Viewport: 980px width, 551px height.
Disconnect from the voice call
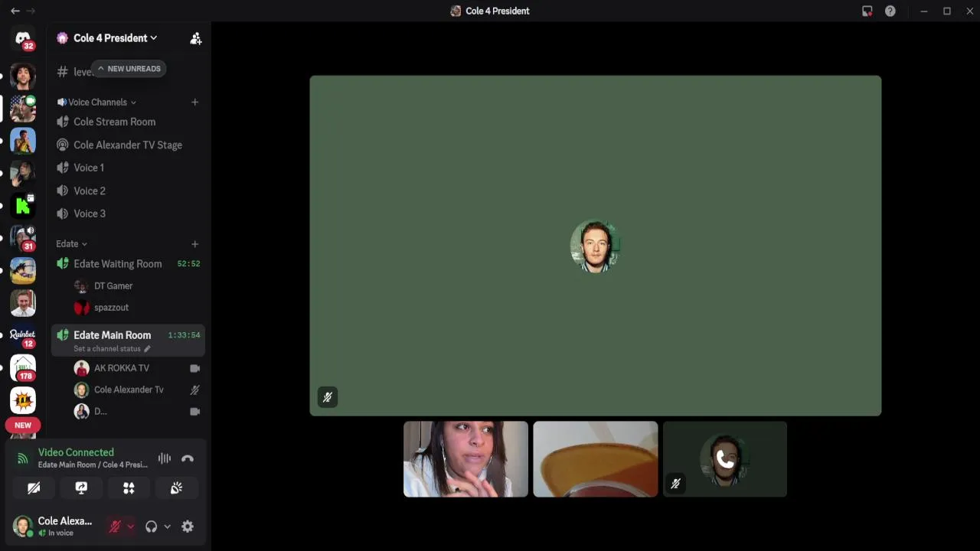(x=188, y=458)
